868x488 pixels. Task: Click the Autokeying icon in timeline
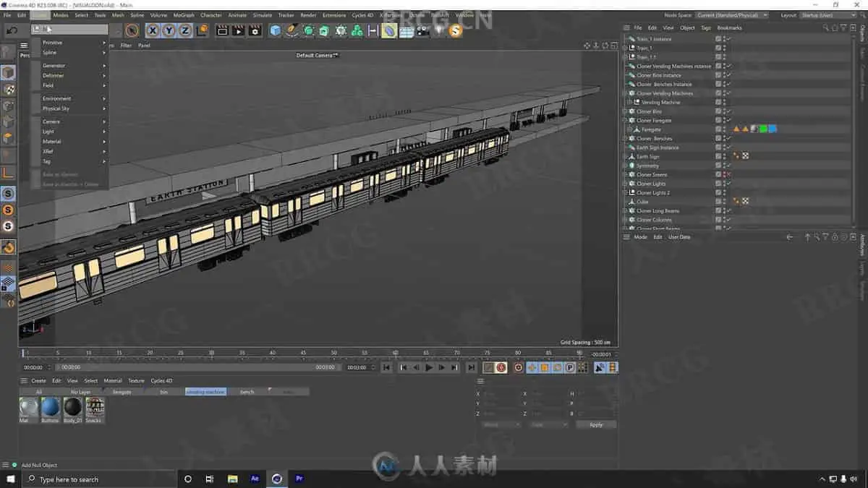pos(501,367)
